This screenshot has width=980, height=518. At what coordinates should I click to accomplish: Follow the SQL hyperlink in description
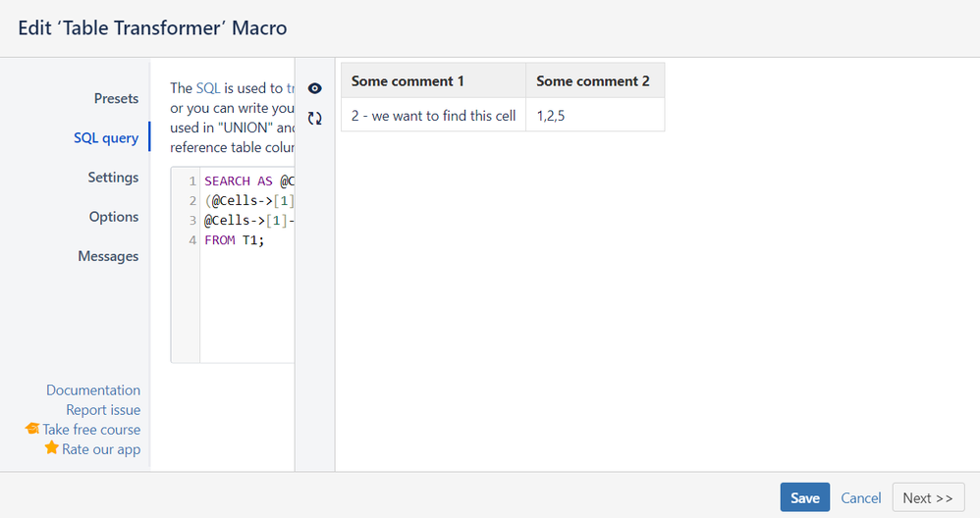tap(208, 88)
